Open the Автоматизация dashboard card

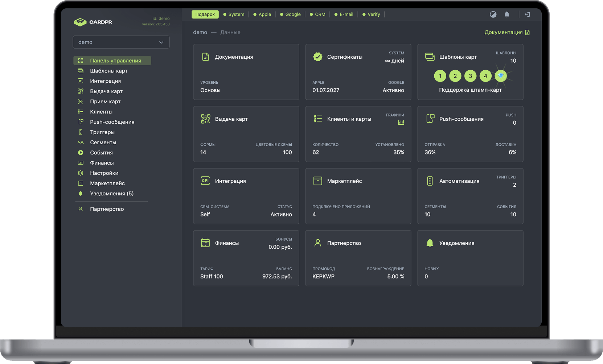coord(471,196)
